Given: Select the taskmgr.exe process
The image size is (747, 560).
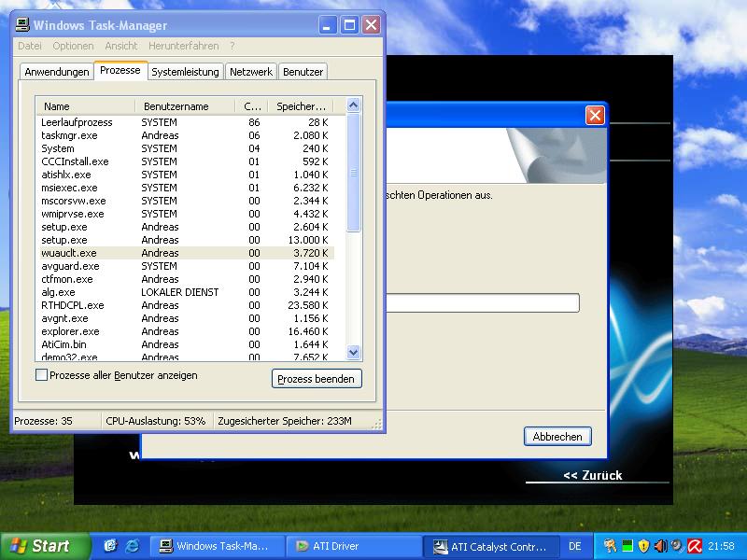Looking at the screenshot, I should (185, 135).
